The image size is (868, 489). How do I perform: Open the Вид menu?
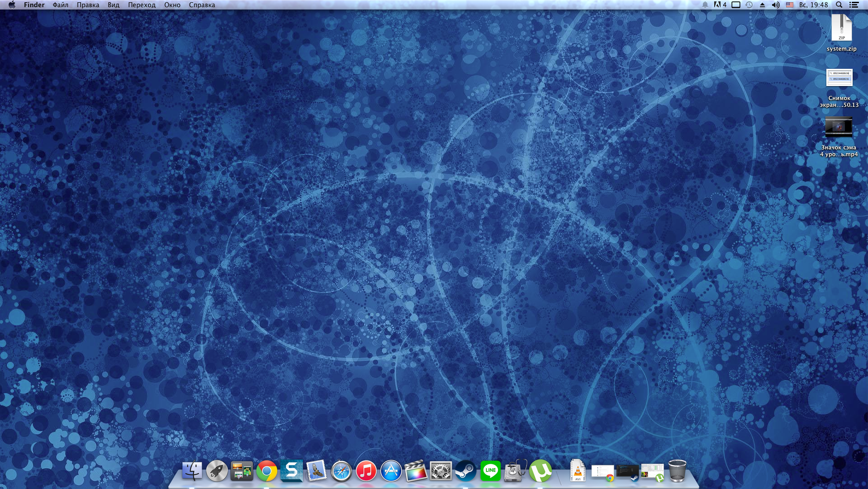point(114,5)
